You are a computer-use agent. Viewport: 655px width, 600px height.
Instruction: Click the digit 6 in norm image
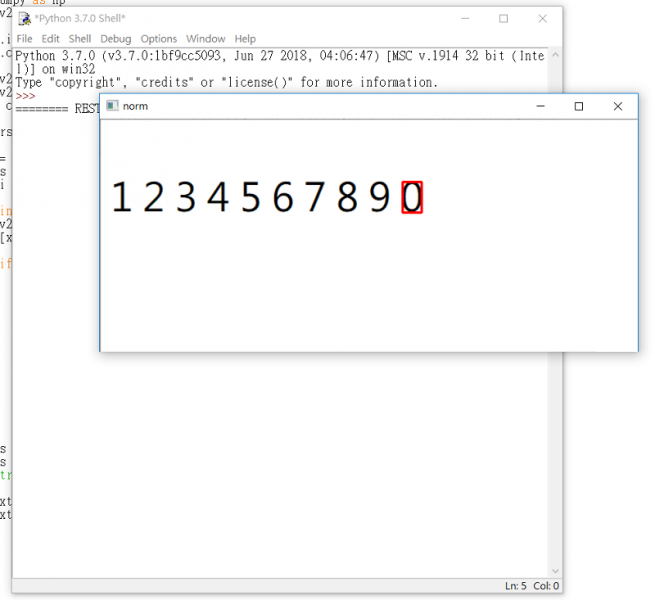(283, 197)
